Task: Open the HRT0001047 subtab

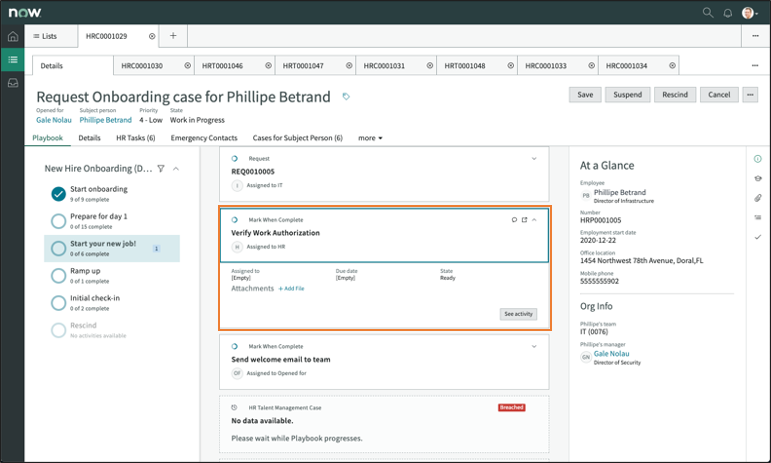Action: pos(303,65)
